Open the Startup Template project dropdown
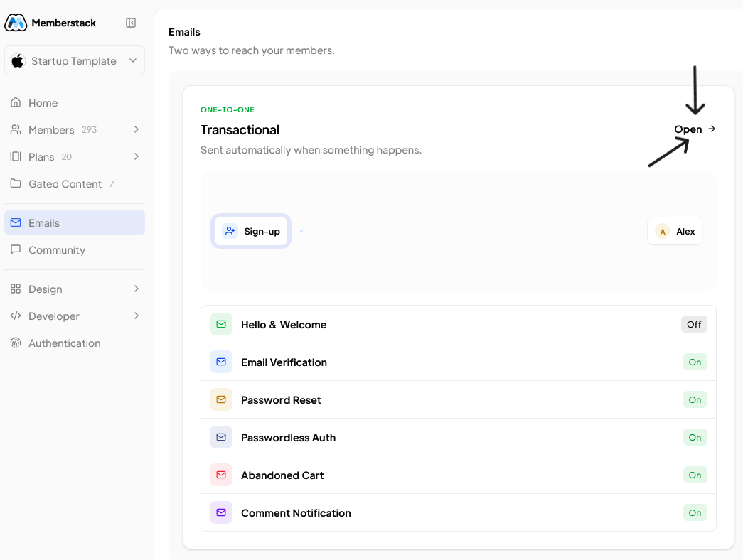Viewport: 743px width, 560px height. [x=75, y=60]
